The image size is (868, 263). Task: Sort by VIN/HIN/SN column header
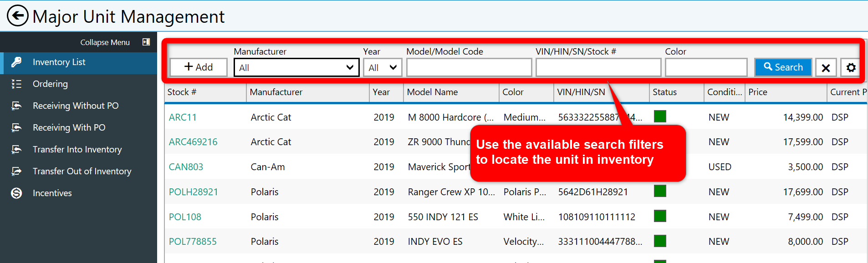pyautogui.click(x=601, y=92)
